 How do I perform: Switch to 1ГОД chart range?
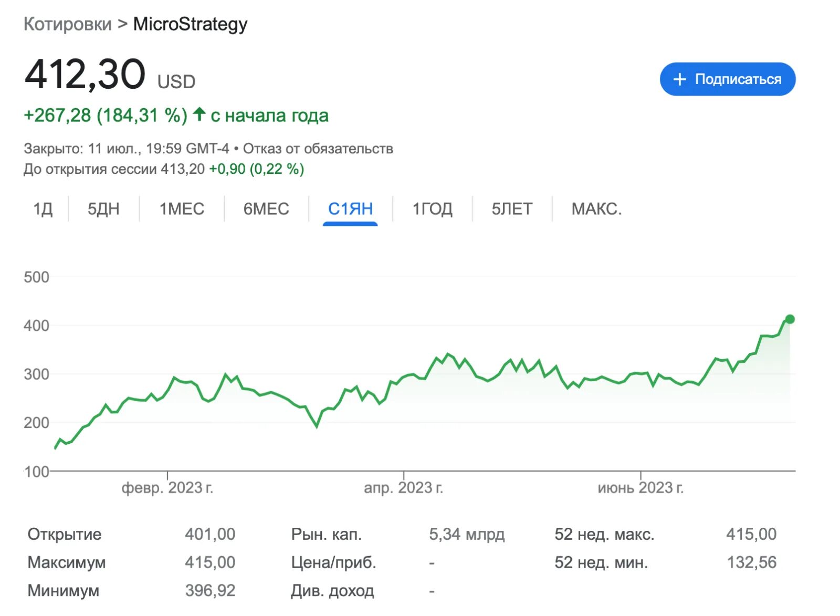click(432, 209)
